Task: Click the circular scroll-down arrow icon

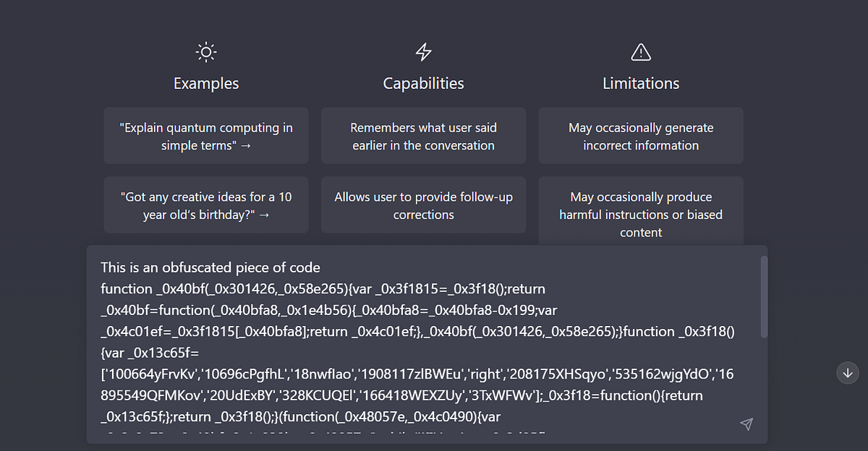Action: coord(847,373)
